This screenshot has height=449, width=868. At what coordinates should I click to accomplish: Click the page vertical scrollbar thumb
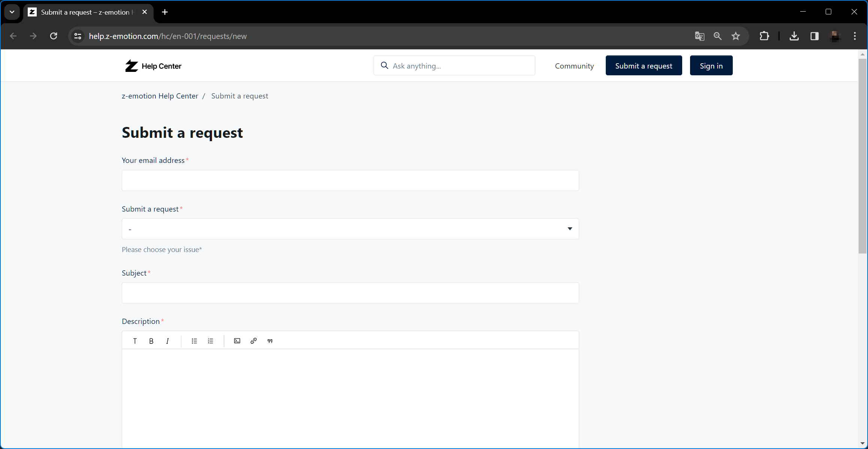(862, 156)
